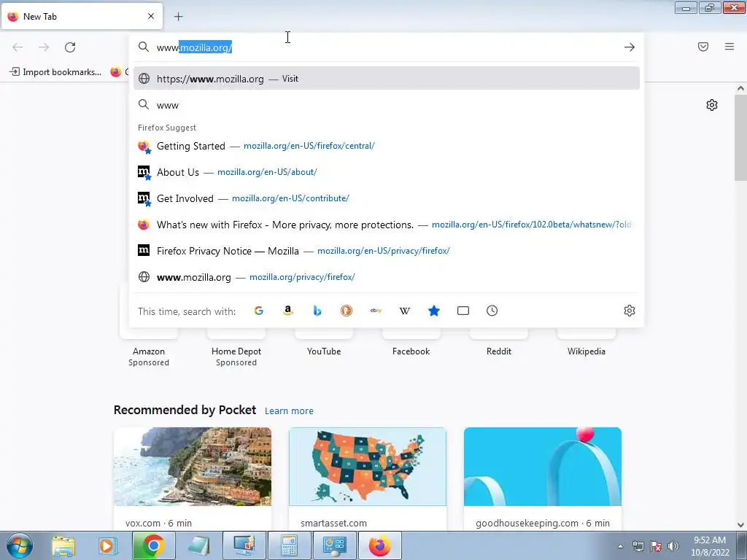
Task: Open www.mozilla.org privacy/firefox history suggestion
Action: pos(387,276)
